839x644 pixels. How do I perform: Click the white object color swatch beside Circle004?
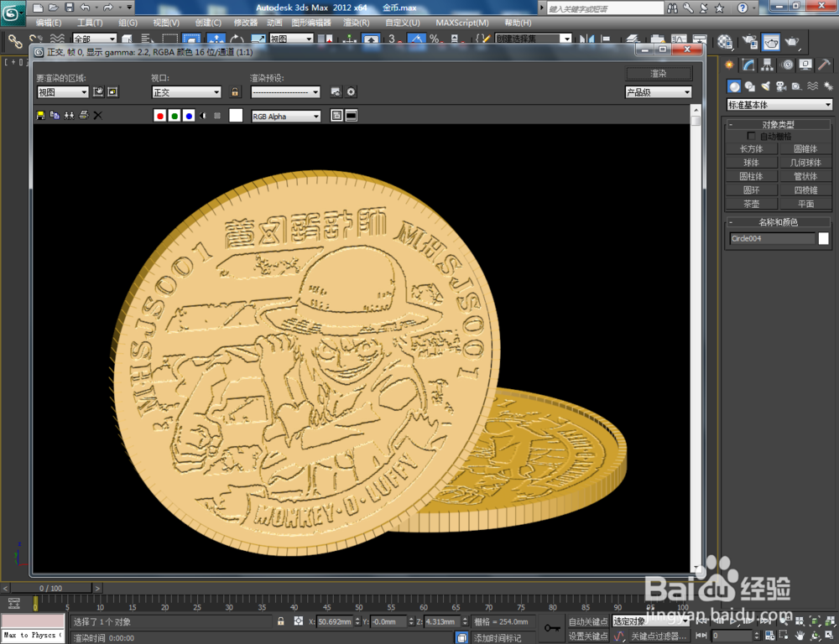click(x=824, y=238)
